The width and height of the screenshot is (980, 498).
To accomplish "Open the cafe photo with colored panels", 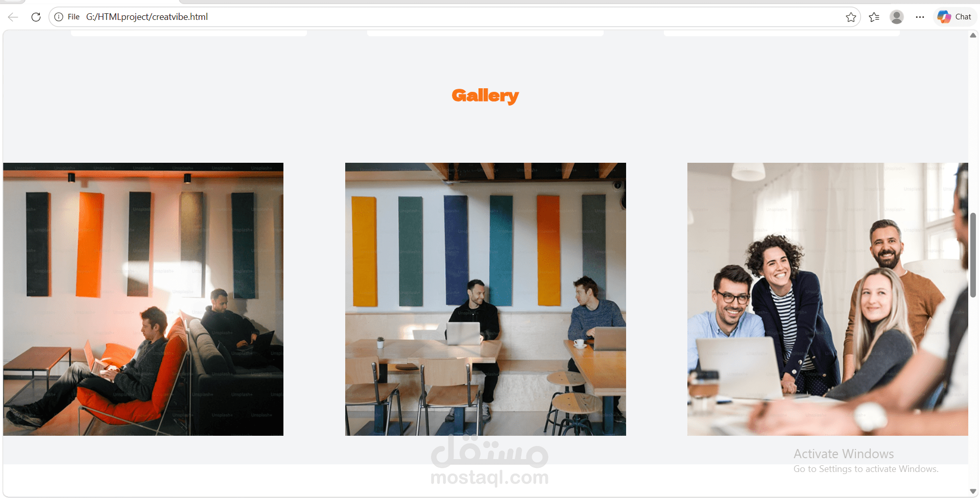I will tap(486, 299).
